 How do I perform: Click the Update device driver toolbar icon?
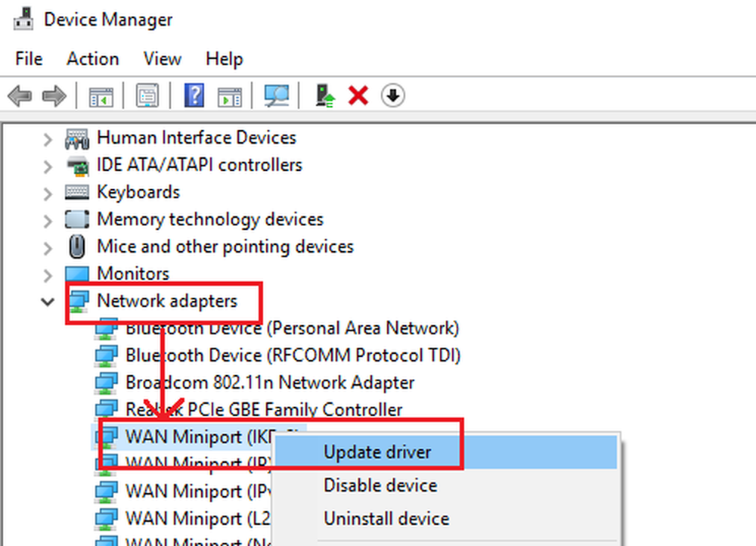325,96
